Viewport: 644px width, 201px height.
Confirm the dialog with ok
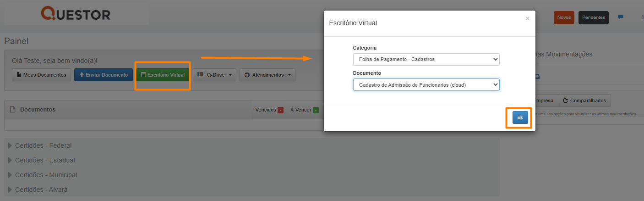point(520,118)
